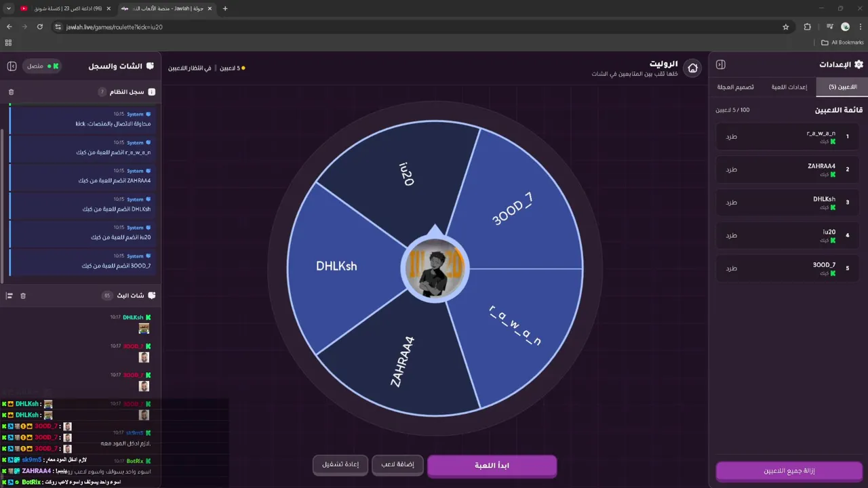Switch to the YouTube browser tab
Screen dimensions: 868x488
[64, 8]
